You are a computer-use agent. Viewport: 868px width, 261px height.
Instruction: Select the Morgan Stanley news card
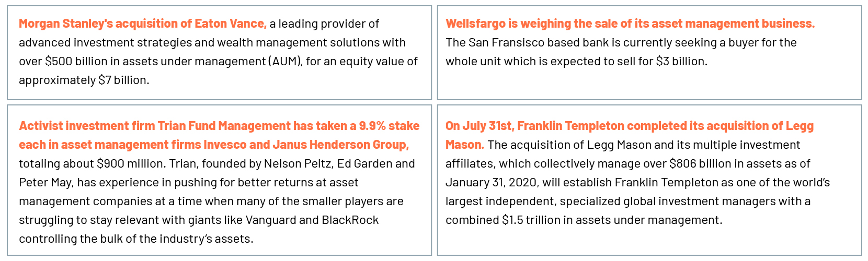pyautogui.click(x=219, y=53)
